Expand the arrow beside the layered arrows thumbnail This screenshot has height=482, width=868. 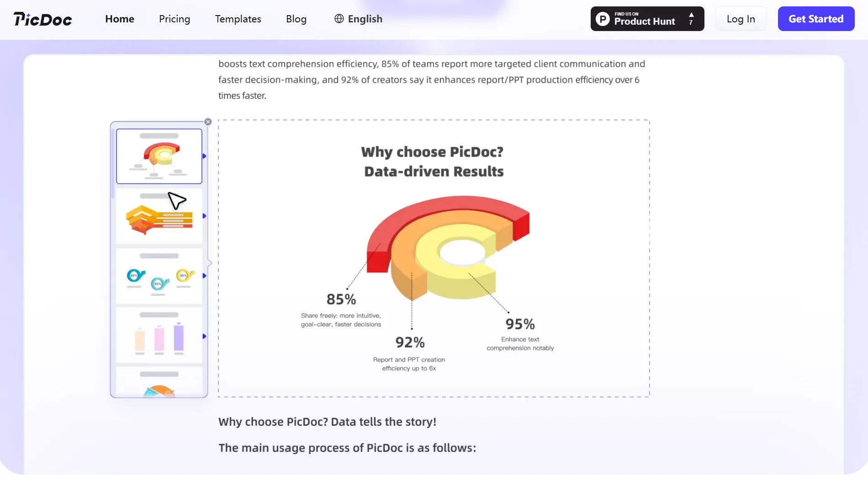coord(204,216)
